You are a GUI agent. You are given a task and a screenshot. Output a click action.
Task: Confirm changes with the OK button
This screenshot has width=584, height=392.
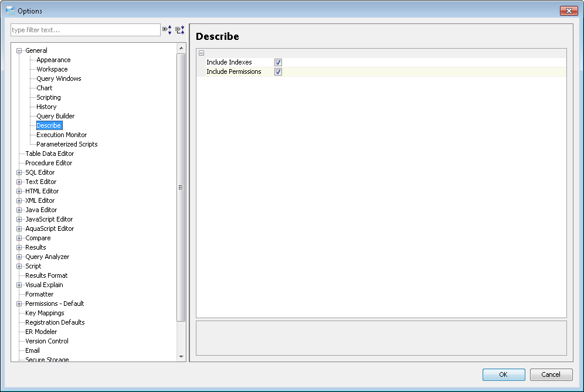point(504,374)
